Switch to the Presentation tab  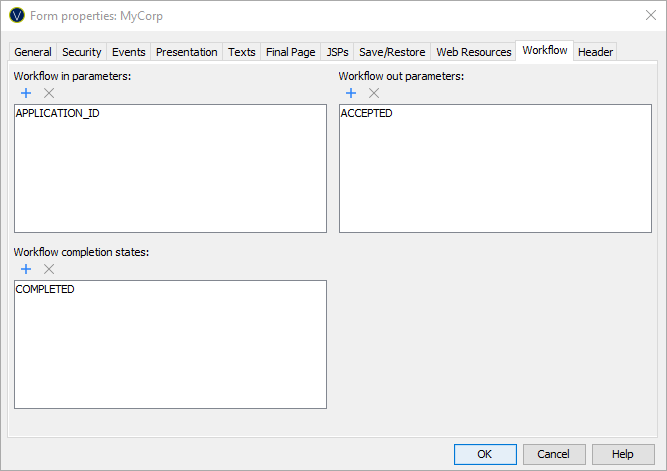187,52
